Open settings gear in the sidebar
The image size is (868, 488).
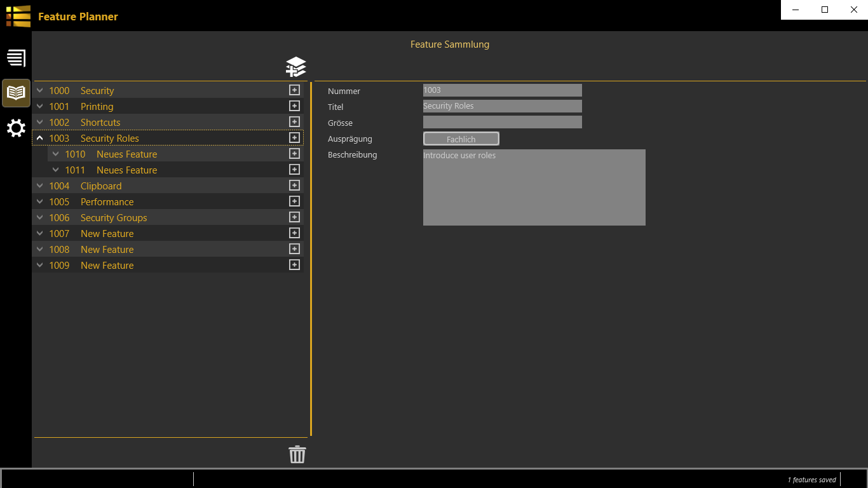[16, 128]
